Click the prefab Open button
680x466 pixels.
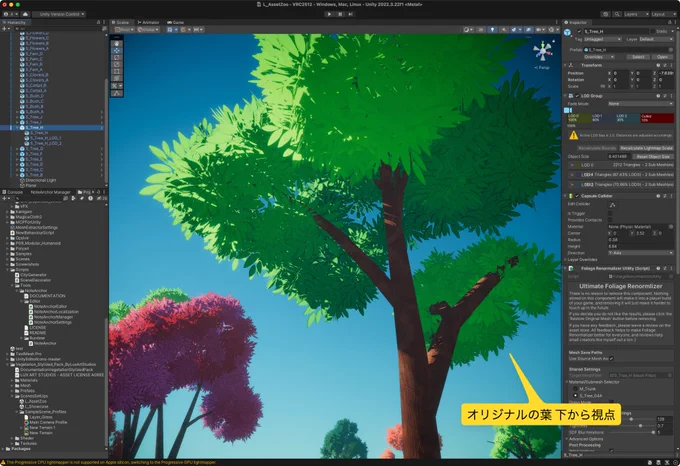coord(662,57)
